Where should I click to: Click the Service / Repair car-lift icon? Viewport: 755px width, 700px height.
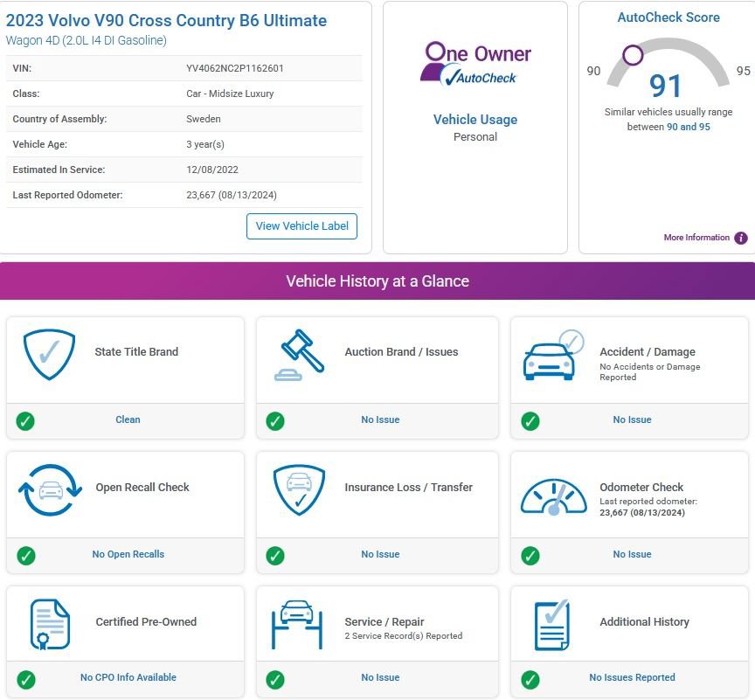[296, 625]
